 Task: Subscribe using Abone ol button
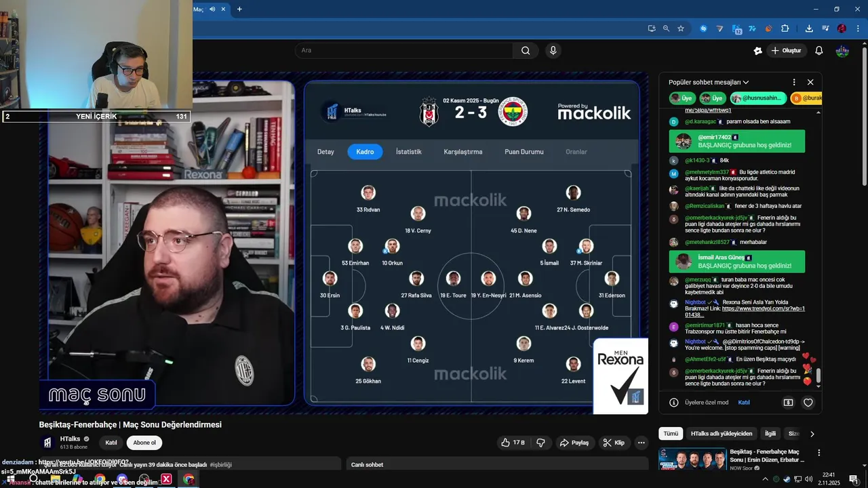coord(144,443)
